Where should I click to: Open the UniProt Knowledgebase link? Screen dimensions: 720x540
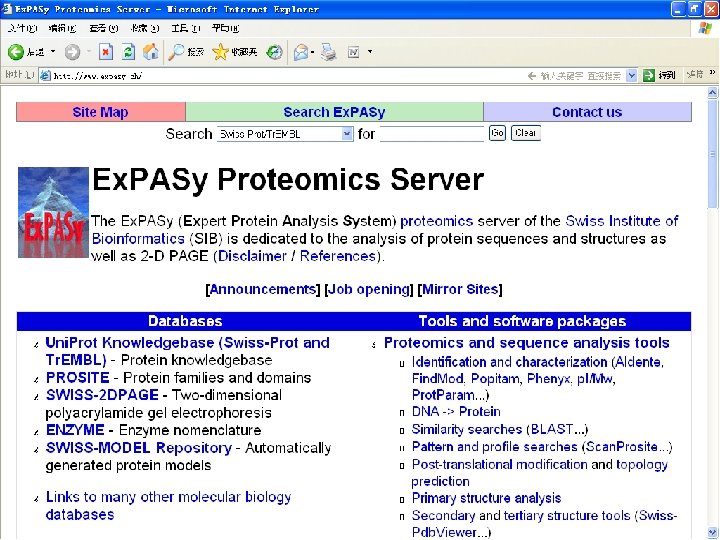(x=187, y=351)
